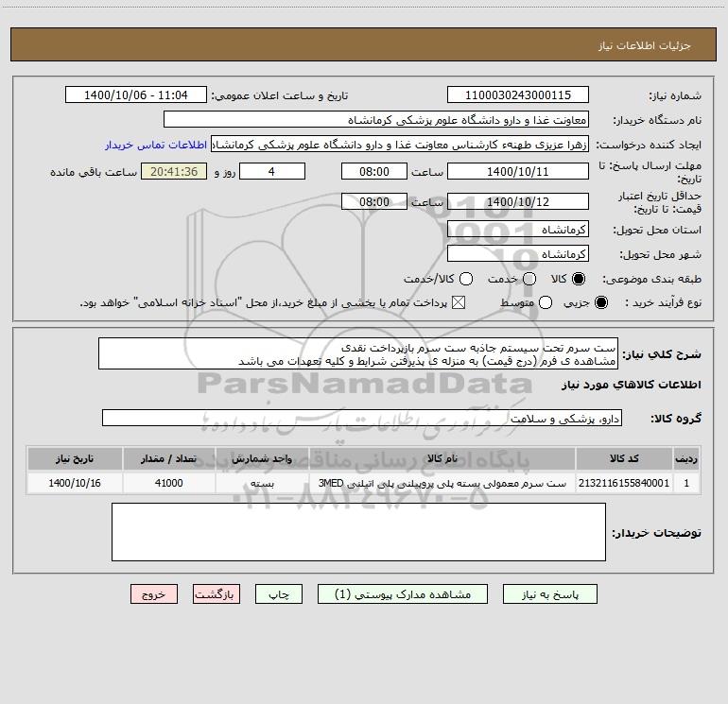Click مشاهده مدارک پیوستی (1) button
Screen dimensions: 728x704
click(x=403, y=594)
